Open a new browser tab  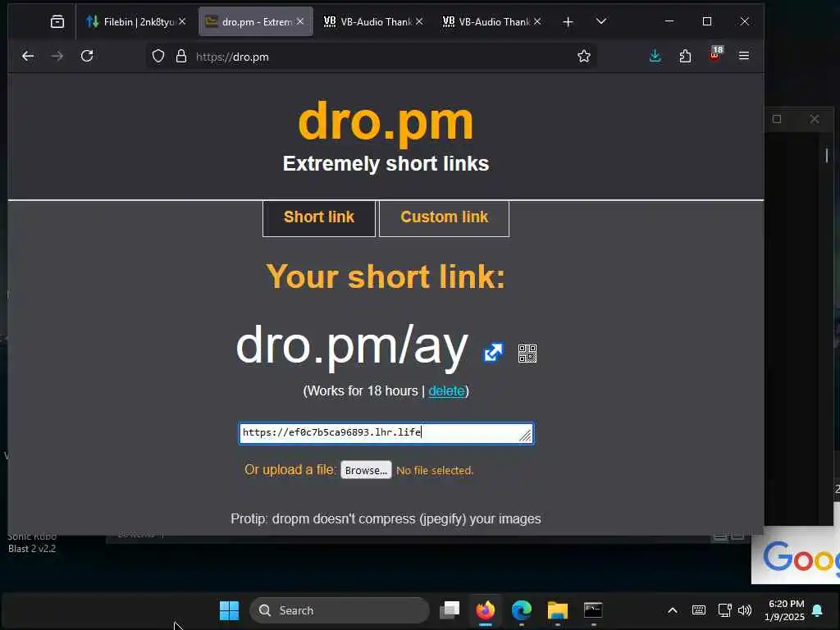tap(568, 21)
